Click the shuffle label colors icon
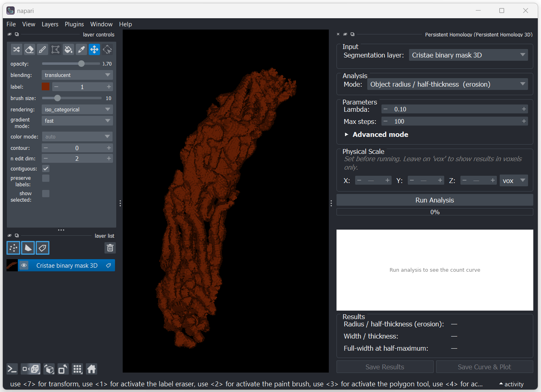This screenshot has height=392, width=541. (x=16, y=49)
